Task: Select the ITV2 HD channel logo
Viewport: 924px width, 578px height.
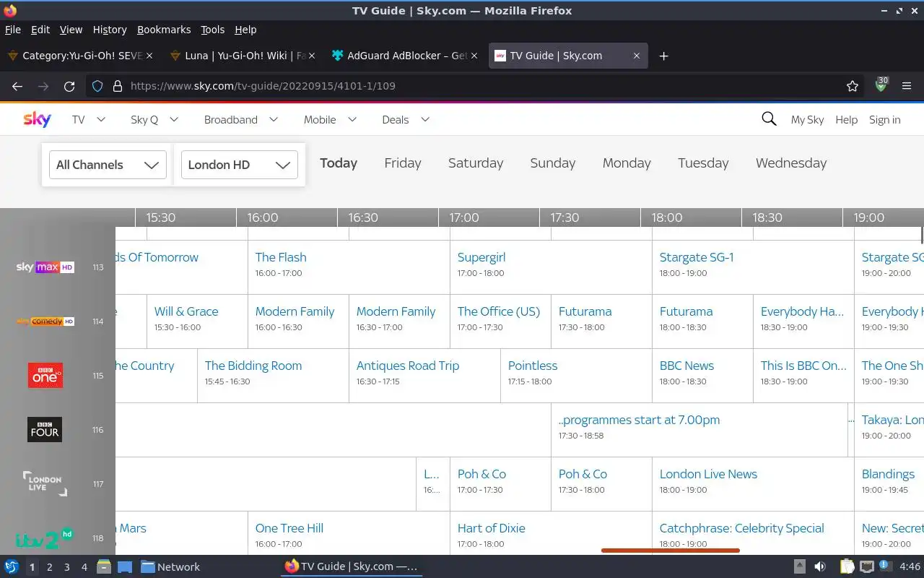Action: click(45, 538)
